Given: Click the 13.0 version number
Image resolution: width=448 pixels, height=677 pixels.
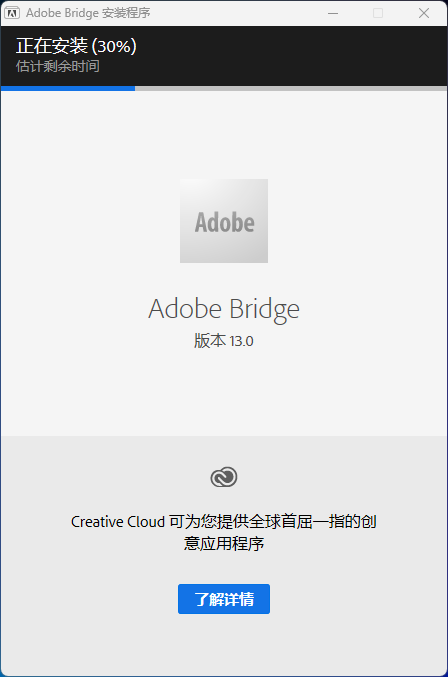Looking at the screenshot, I should pos(241,341).
